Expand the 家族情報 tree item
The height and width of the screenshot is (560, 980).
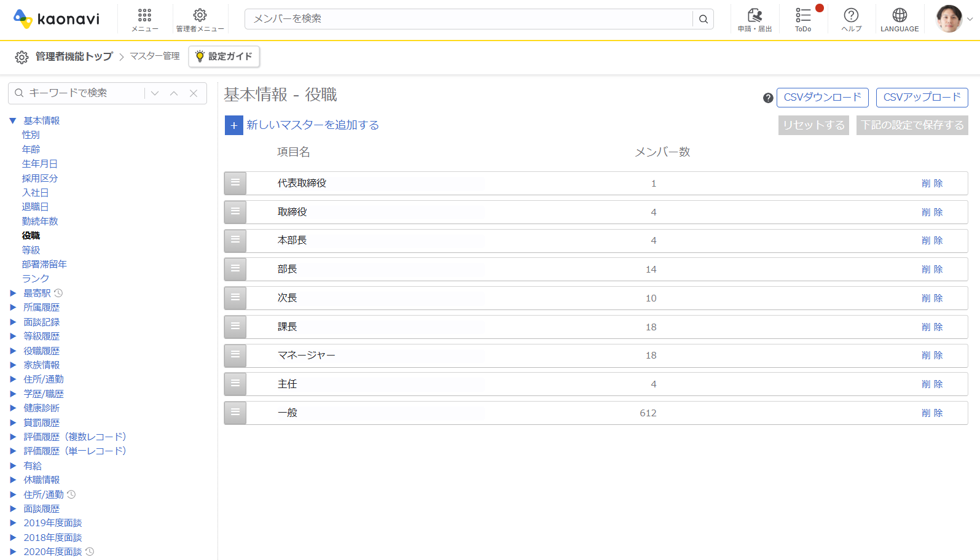[13, 365]
